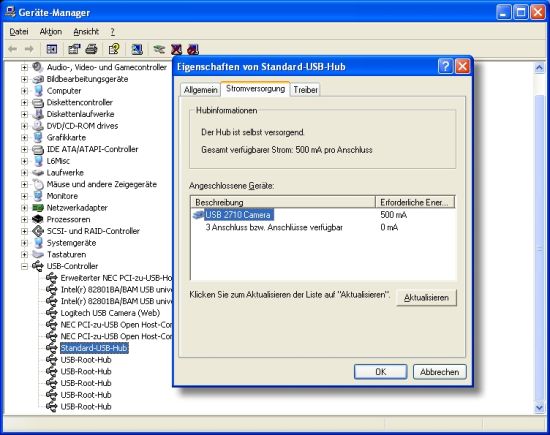Click the scroll down arrow of device tree
Screen dimensions: 550x435
click(x=539, y=408)
